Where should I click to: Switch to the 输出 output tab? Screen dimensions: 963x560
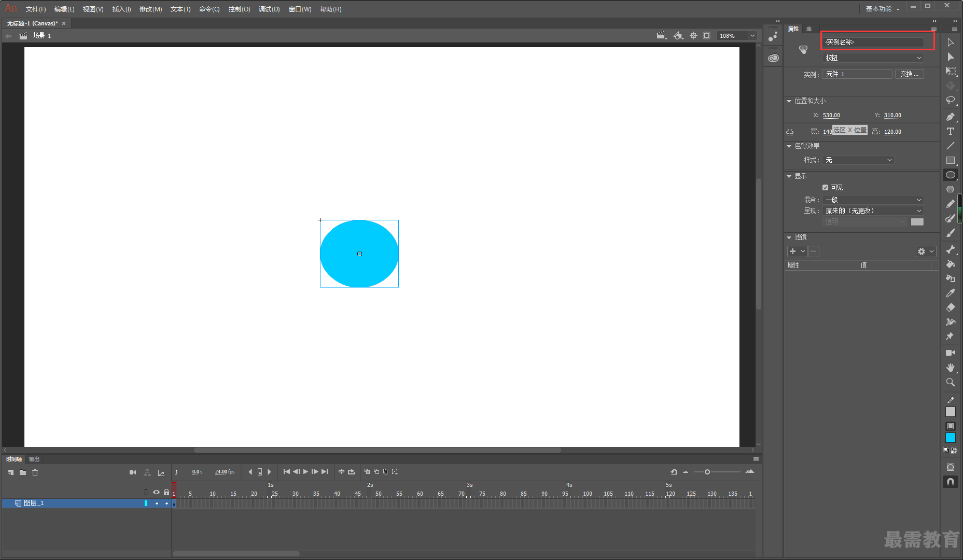(34, 459)
